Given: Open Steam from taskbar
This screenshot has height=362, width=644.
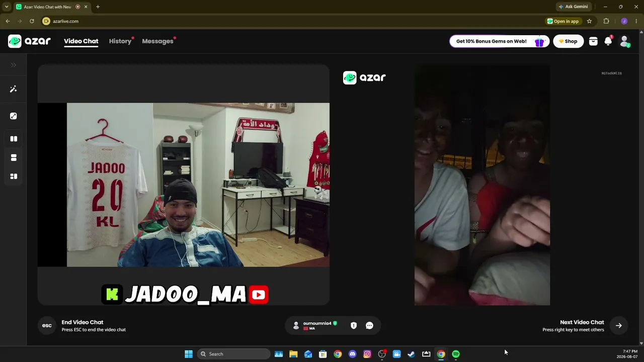Looking at the screenshot, I should click(x=412, y=354).
